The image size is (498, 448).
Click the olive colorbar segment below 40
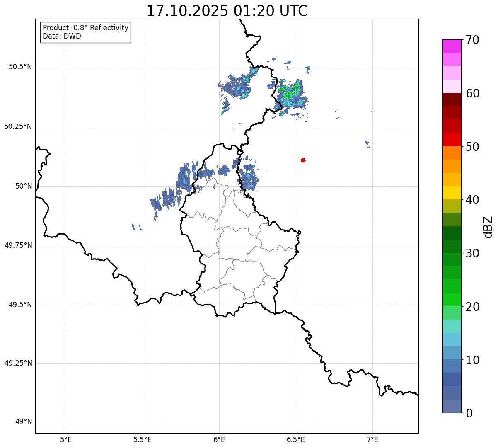click(x=452, y=206)
